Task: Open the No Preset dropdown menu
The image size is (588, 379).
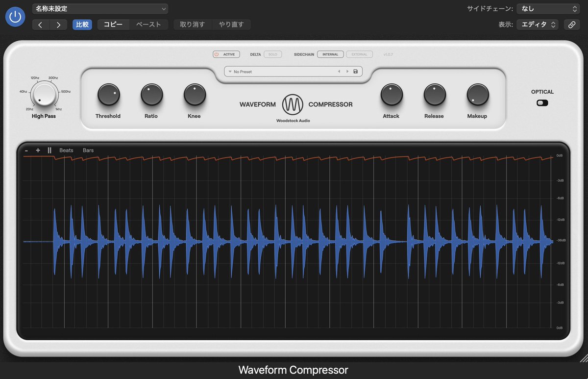Action: [279, 72]
